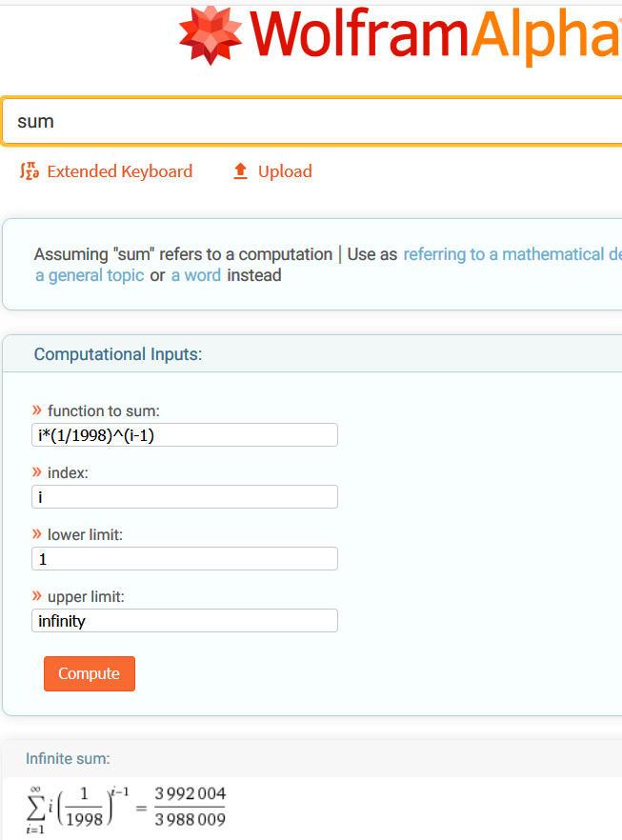622x840 pixels.
Task: Focus the "upper limit" field containing infinity
Action: [184, 621]
